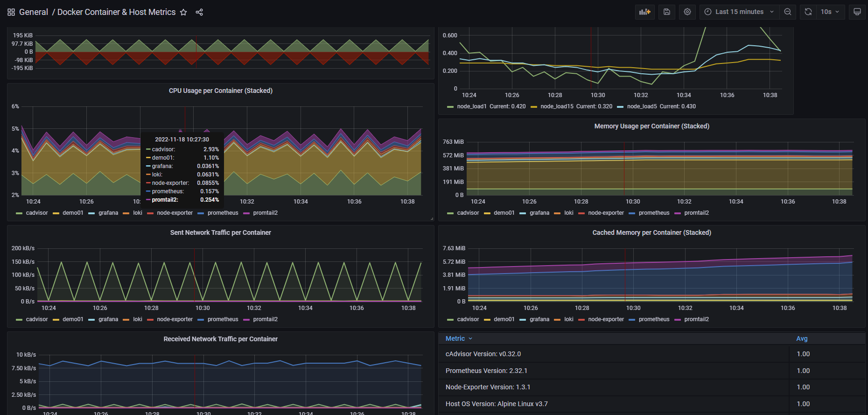Click the Add panel icon

(x=644, y=12)
